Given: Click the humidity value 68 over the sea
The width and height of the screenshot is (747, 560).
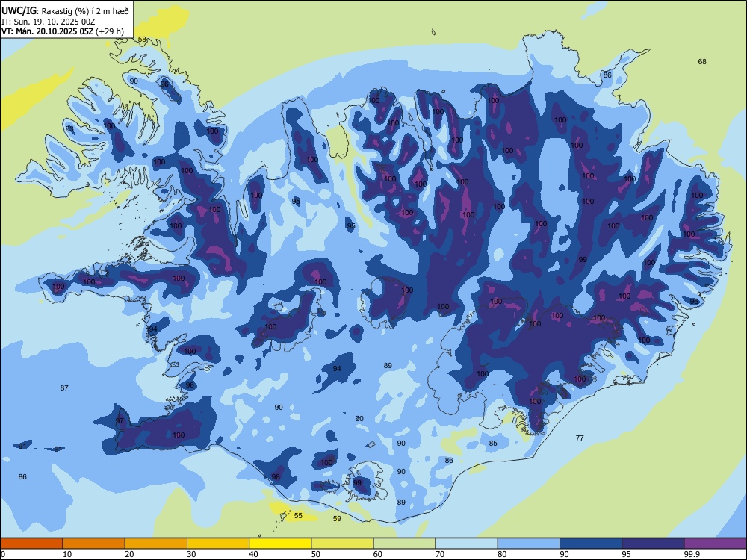Looking at the screenshot, I should pyautogui.click(x=702, y=61).
